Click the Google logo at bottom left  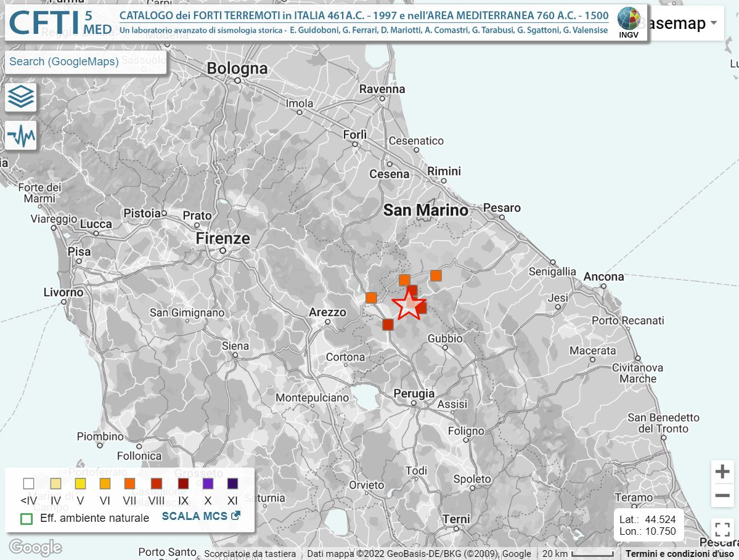pyautogui.click(x=35, y=547)
